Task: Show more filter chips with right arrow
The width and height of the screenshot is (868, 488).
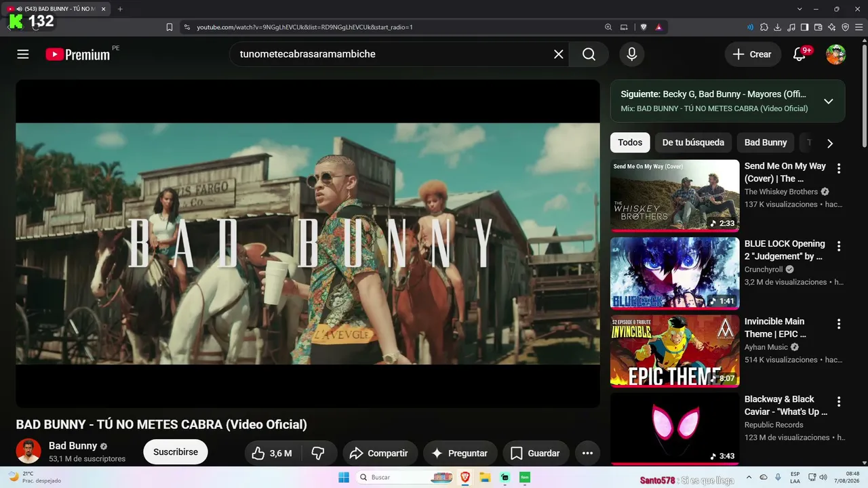Action: 830,143
